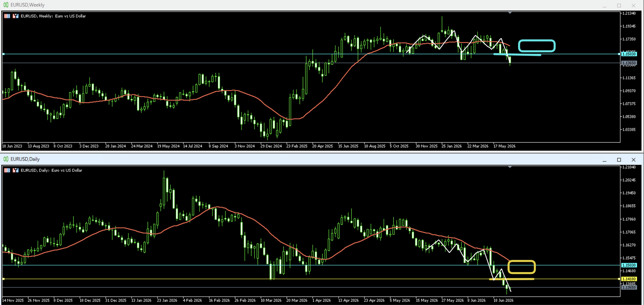Viewport: 644px width, 305px height.
Task: Click the gray 1.13650 bid label on Daily chart
Action: 629,287
